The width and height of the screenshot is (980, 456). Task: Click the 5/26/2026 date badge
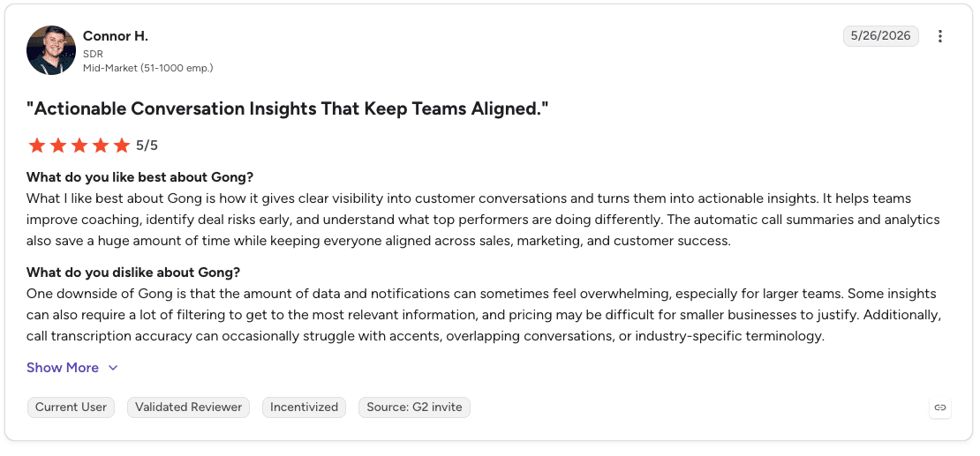[x=880, y=36]
